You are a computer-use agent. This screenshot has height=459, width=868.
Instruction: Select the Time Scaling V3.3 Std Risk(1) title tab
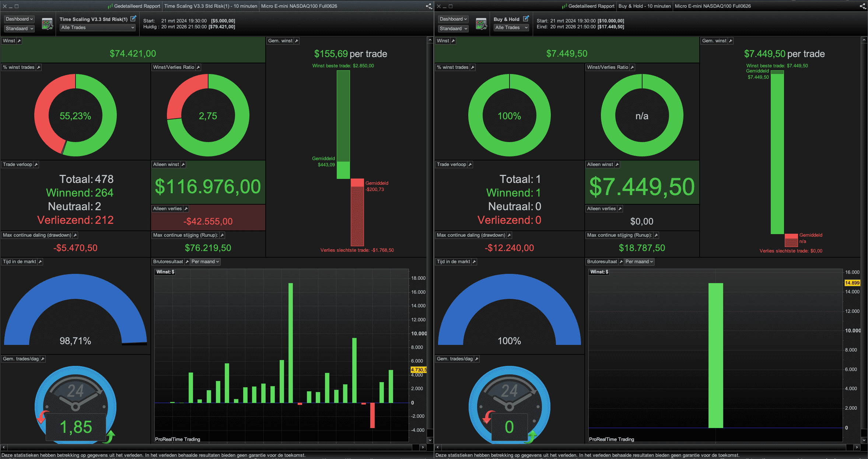pyautogui.click(x=210, y=6)
